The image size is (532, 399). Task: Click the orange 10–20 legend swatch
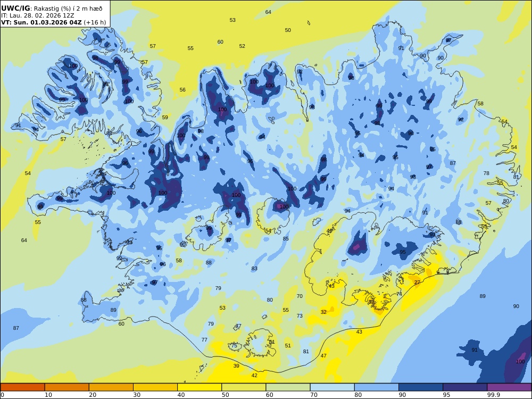coord(67,387)
